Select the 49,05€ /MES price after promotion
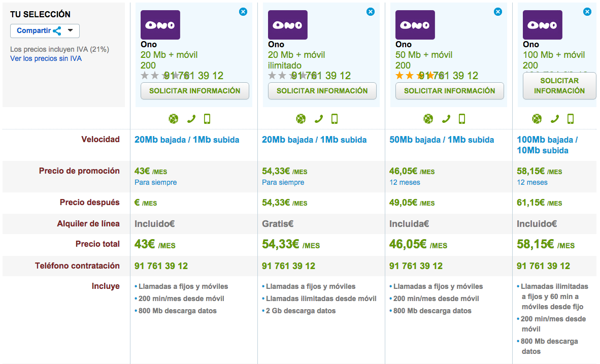The image size is (600, 364). [412, 203]
